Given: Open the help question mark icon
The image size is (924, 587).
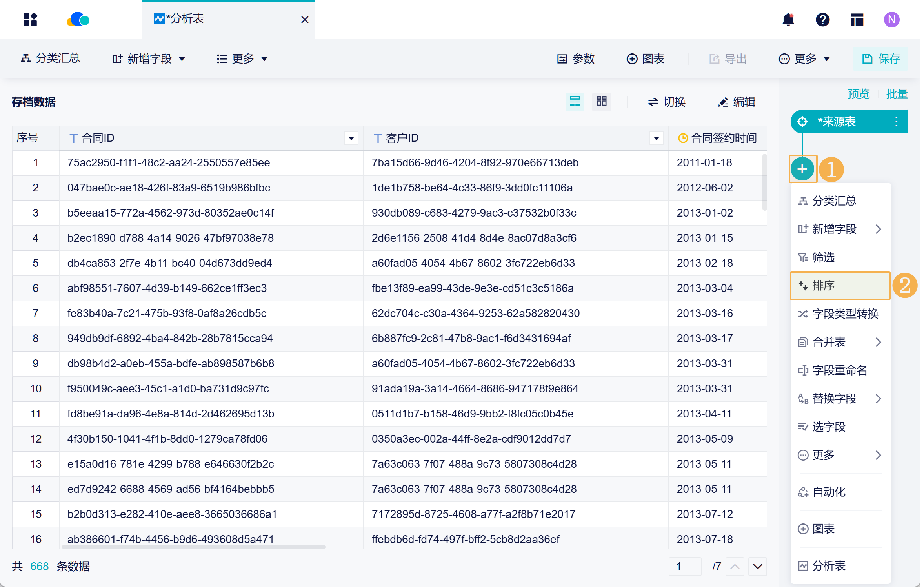Looking at the screenshot, I should 822,19.
